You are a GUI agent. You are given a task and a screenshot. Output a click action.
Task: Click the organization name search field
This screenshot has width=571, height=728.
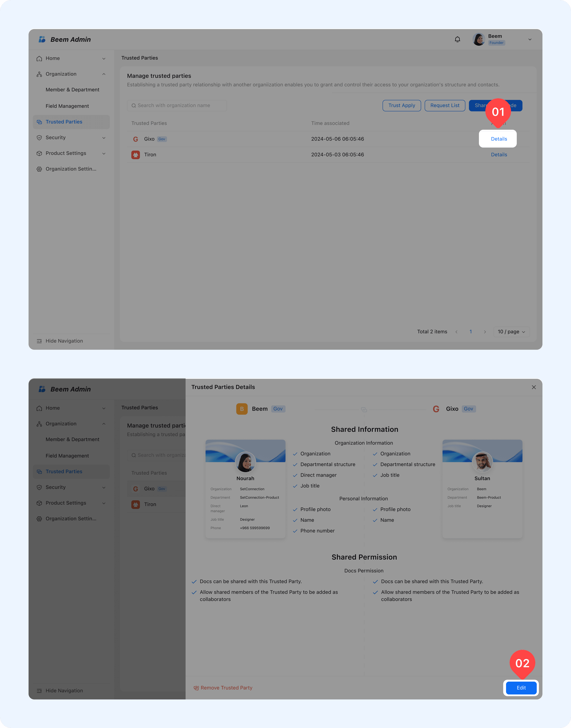pos(177,105)
